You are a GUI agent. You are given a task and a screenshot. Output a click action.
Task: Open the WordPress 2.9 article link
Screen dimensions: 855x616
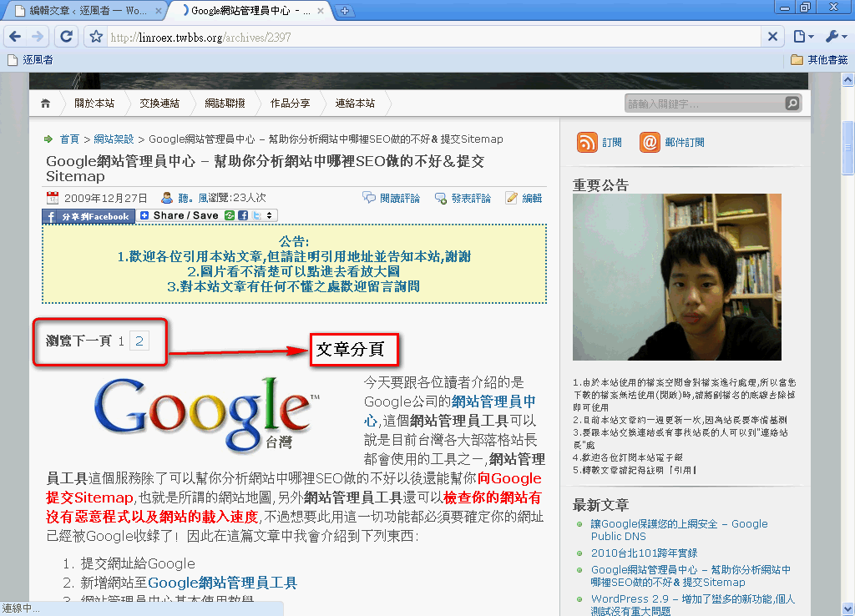tap(692, 605)
